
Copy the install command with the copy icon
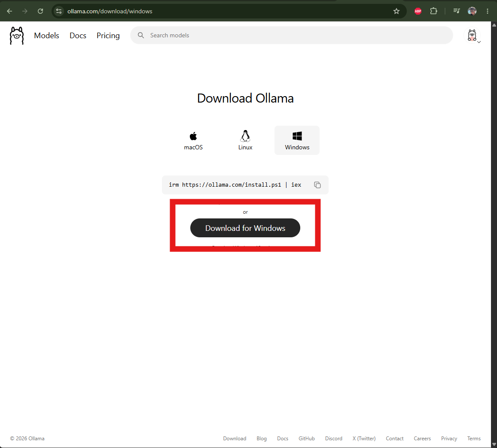click(317, 185)
